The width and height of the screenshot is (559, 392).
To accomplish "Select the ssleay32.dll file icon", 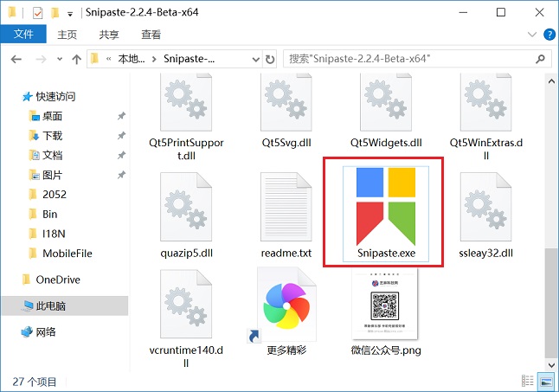I will 485,207.
